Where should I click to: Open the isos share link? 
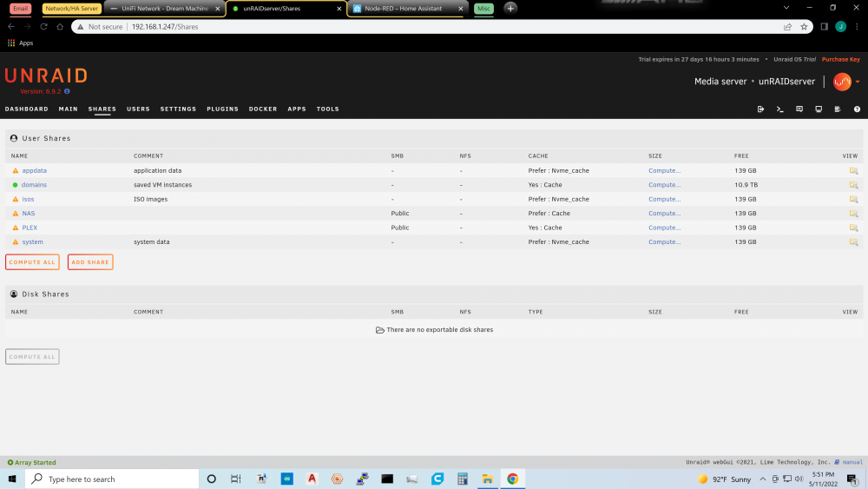pos(29,199)
